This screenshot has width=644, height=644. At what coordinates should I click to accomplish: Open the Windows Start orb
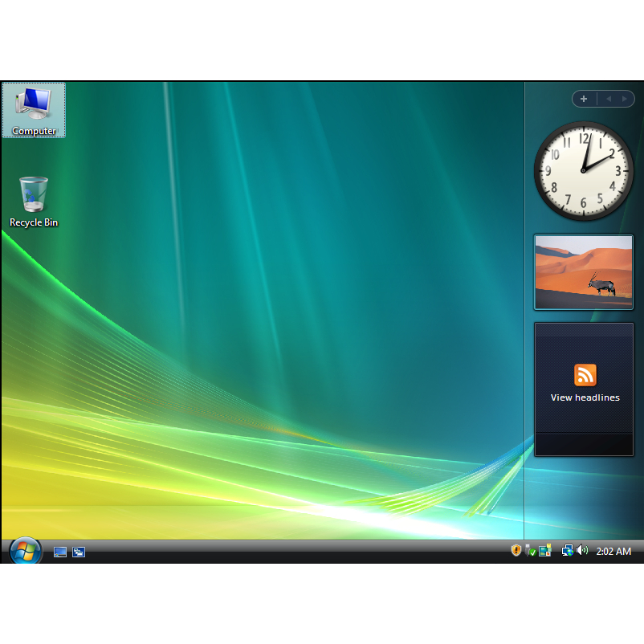25,550
